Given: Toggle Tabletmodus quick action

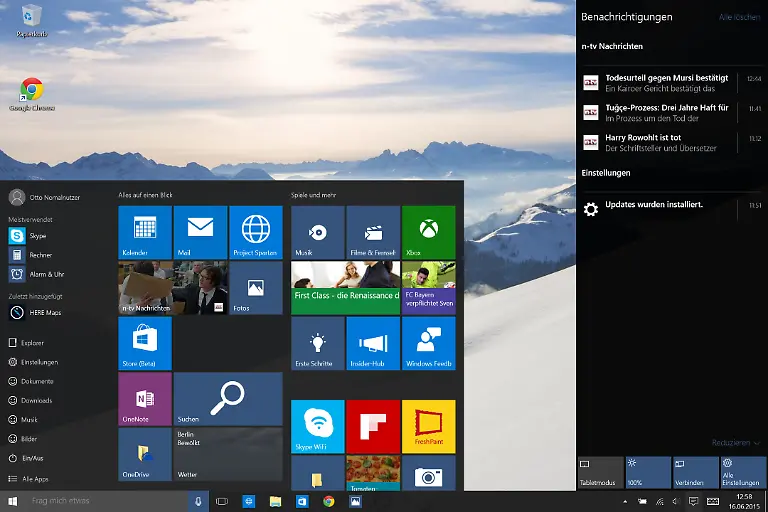Looking at the screenshot, I should 600,473.
